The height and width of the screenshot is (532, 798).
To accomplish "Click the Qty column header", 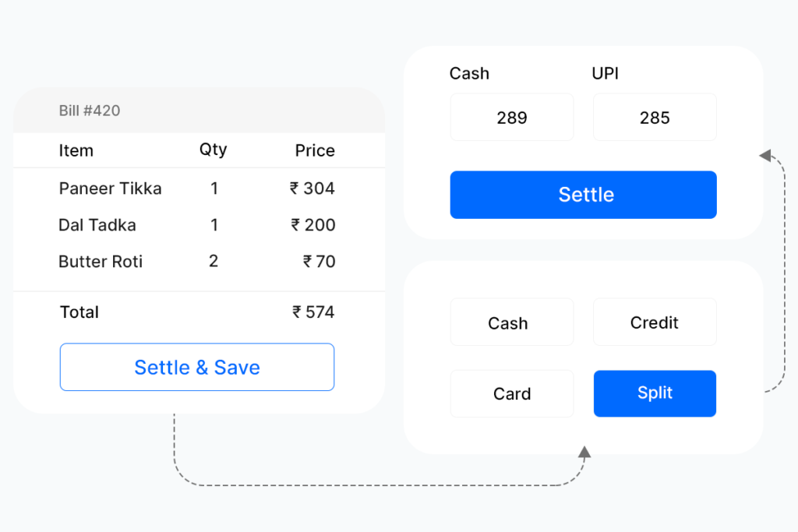I will tap(214, 150).
